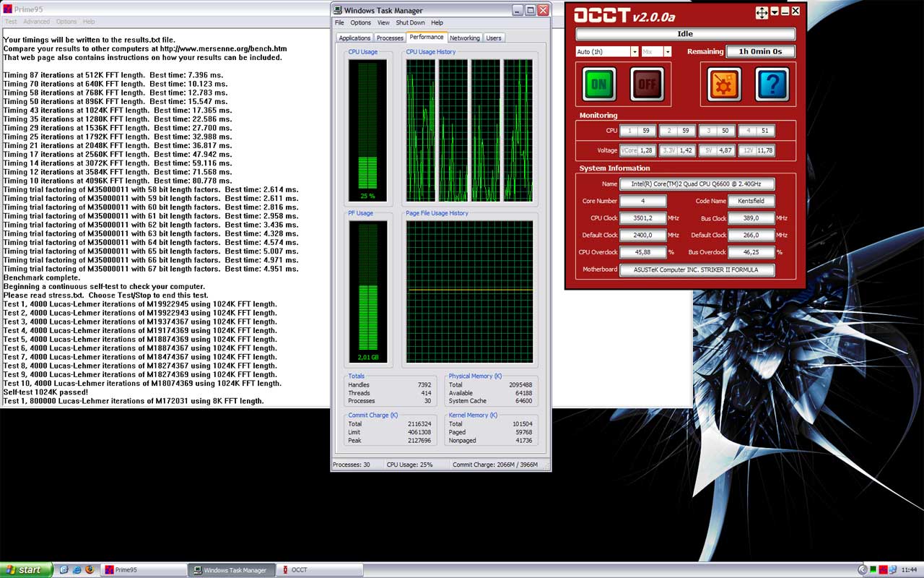Click the core 4 temperature reading 51

[x=757, y=131]
